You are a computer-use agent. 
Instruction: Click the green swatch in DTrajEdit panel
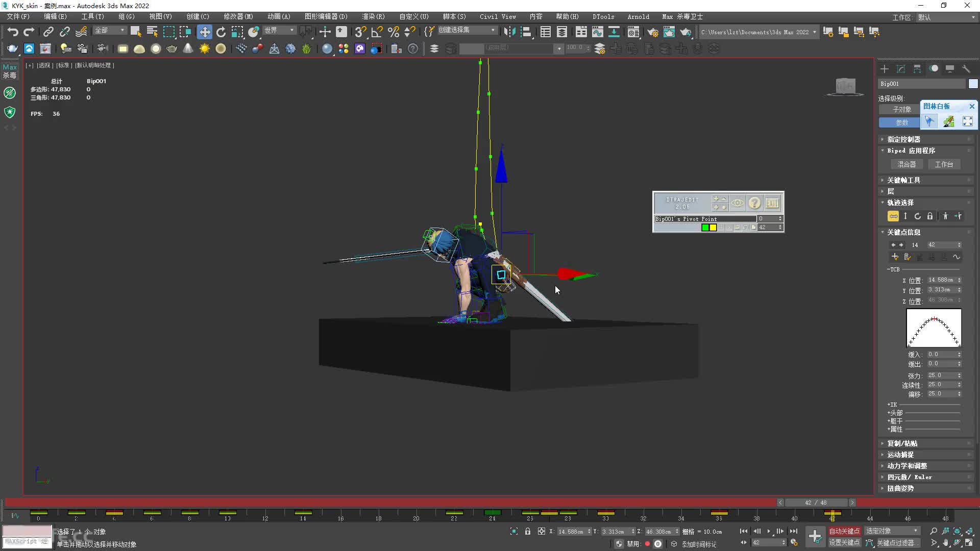tap(705, 228)
